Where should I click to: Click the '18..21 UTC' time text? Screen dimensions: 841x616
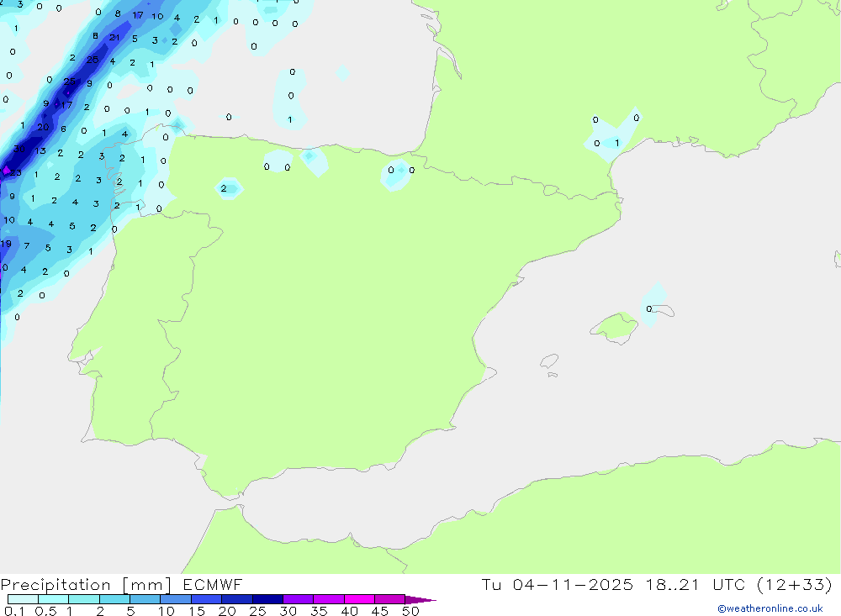pos(696,584)
